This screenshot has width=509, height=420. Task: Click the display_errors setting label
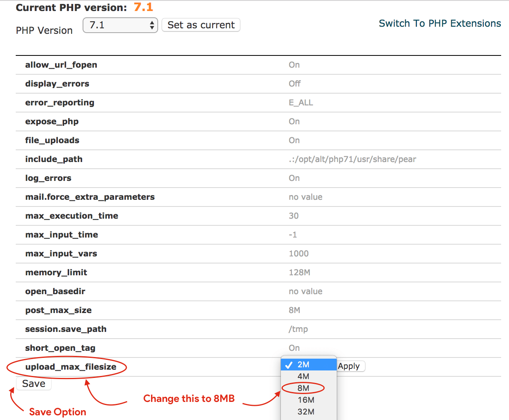57,83
